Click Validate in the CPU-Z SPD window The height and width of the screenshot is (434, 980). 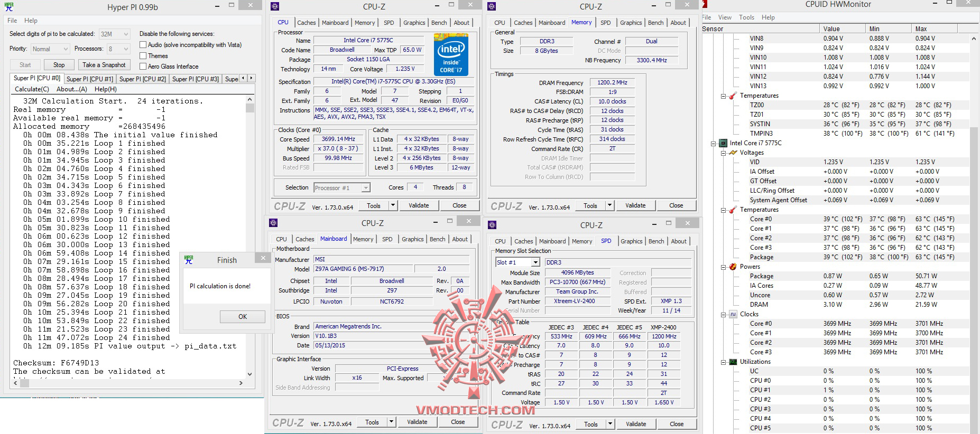[636, 424]
